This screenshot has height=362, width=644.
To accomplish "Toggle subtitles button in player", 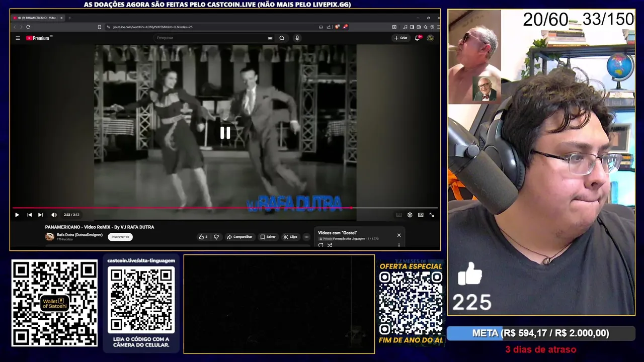I will point(399,215).
